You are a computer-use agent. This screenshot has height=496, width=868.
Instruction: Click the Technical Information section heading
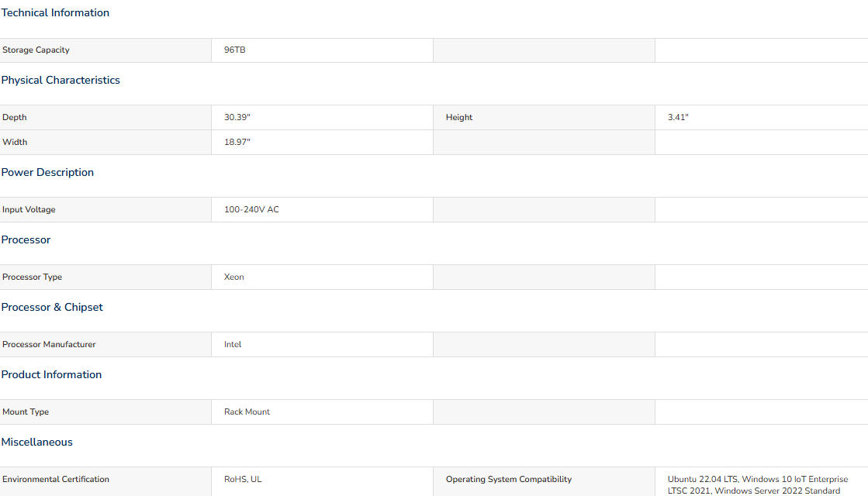55,12
